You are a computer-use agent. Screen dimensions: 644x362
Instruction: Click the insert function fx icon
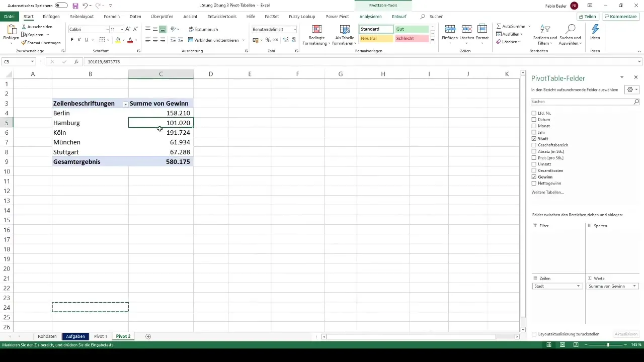[76, 62]
